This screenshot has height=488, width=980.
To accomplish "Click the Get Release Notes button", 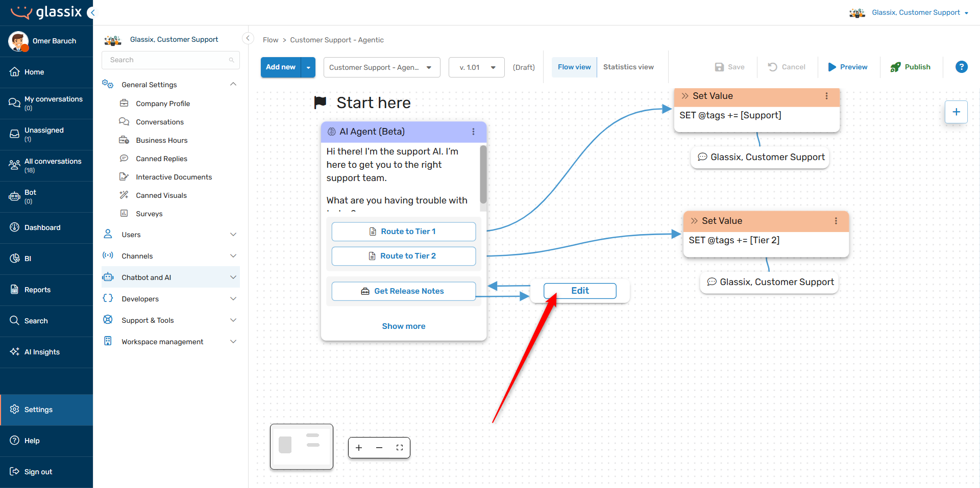I will [403, 291].
